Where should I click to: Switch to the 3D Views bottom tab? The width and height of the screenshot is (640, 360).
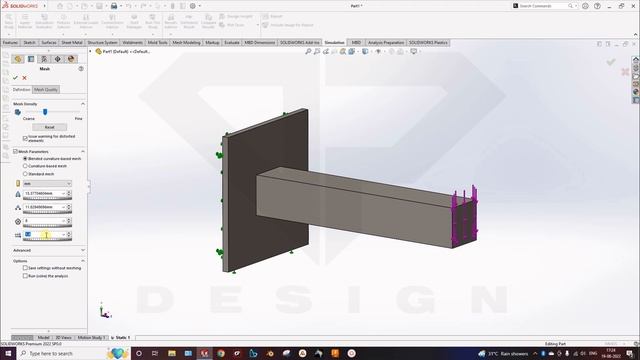tap(63, 338)
